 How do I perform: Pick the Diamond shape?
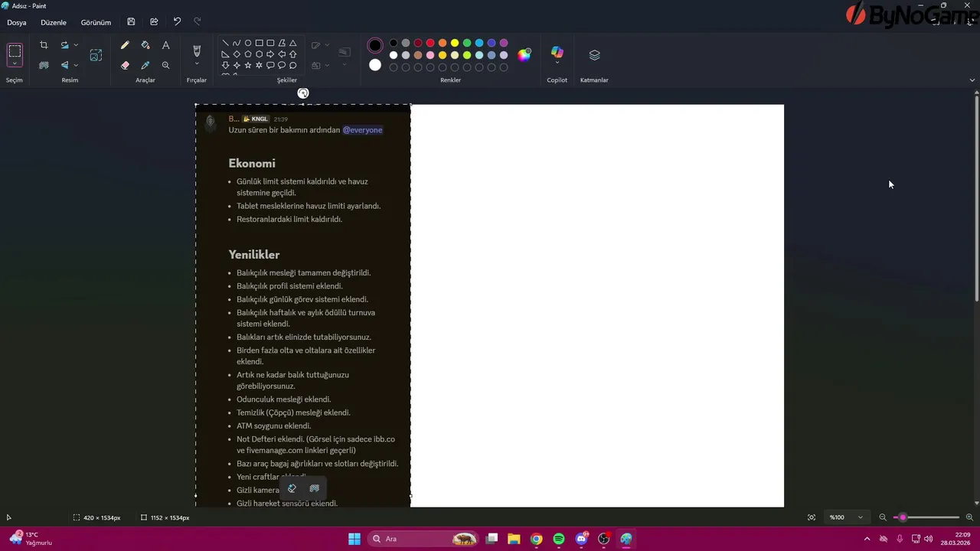tap(237, 54)
